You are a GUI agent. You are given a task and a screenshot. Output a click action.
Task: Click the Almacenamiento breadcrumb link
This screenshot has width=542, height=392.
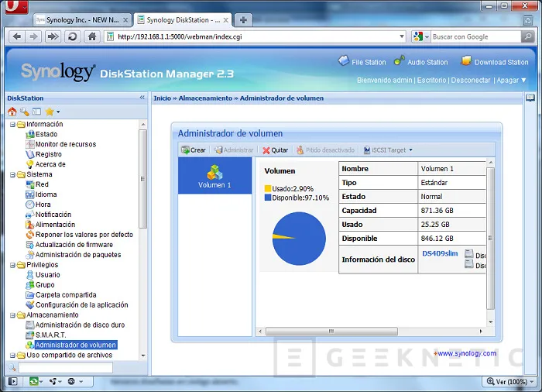pyautogui.click(x=205, y=98)
